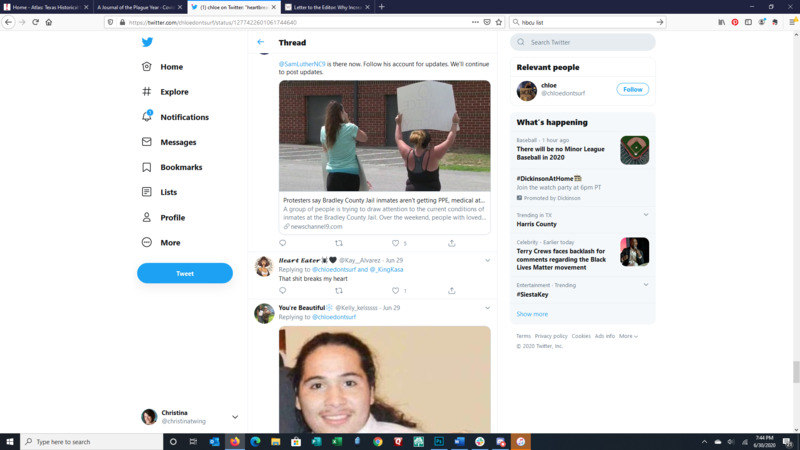Retweet the Bradley County Jail tweet

point(338,243)
